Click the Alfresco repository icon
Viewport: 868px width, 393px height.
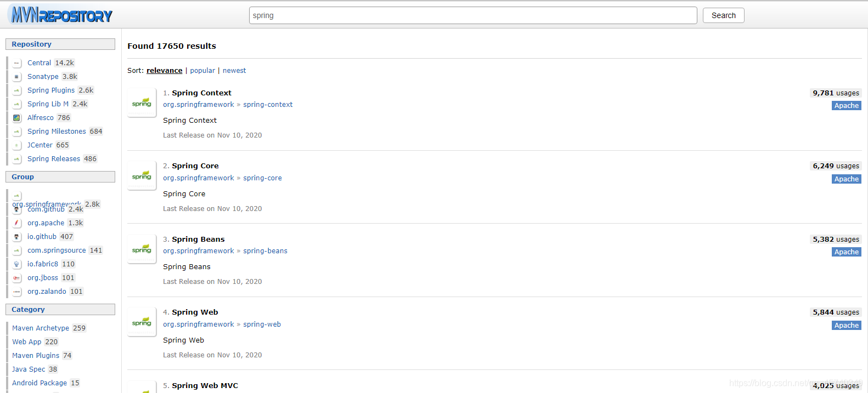click(x=17, y=118)
